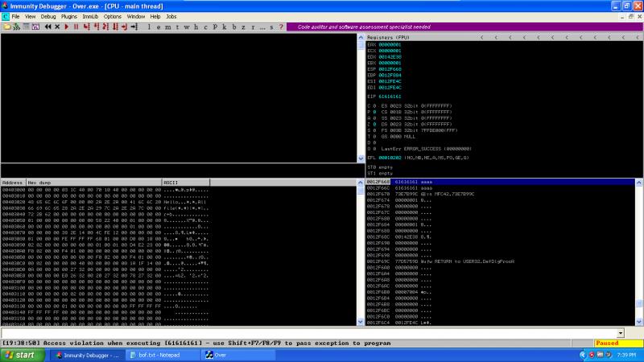Show Call stack with the 'k' button

click(225, 27)
